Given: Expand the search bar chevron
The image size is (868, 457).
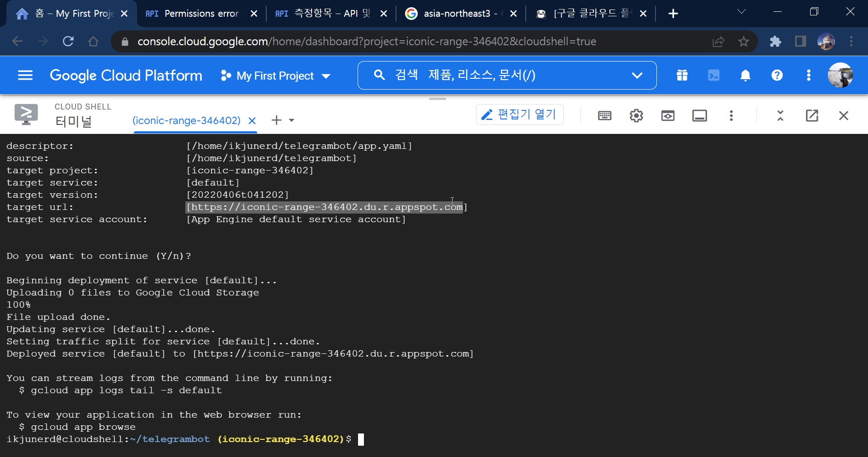Looking at the screenshot, I should 637,75.
